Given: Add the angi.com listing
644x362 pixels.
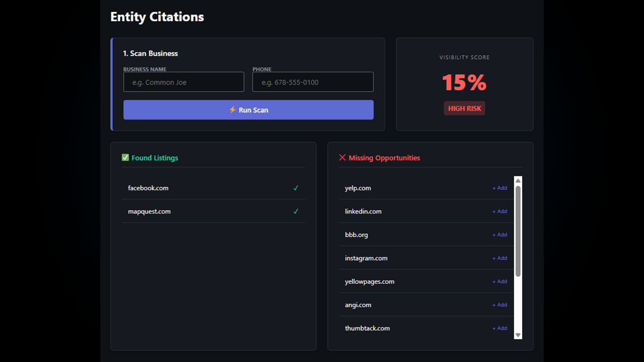Looking at the screenshot, I should pyautogui.click(x=500, y=305).
